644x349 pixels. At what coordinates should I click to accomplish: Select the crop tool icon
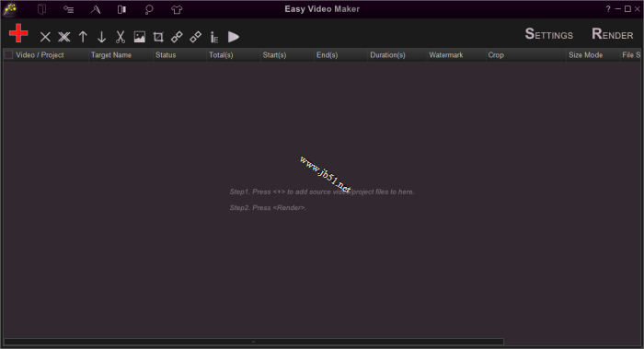(158, 37)
